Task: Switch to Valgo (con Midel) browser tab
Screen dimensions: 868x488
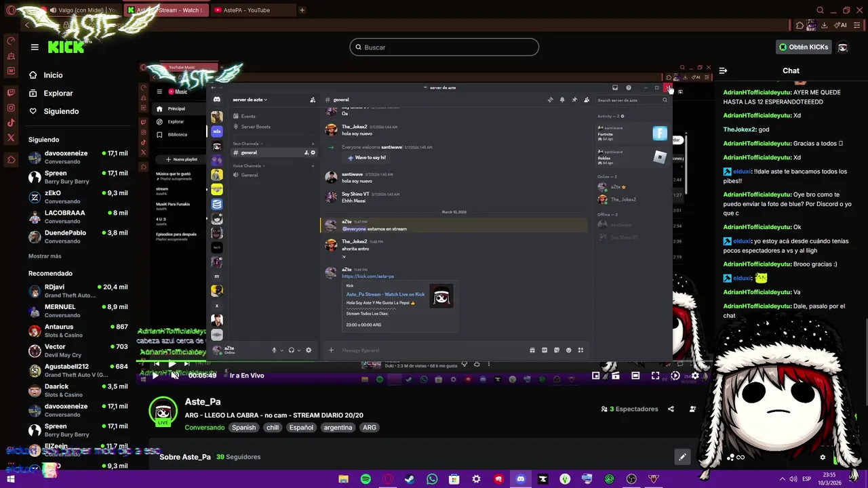Action: point(80,10)
